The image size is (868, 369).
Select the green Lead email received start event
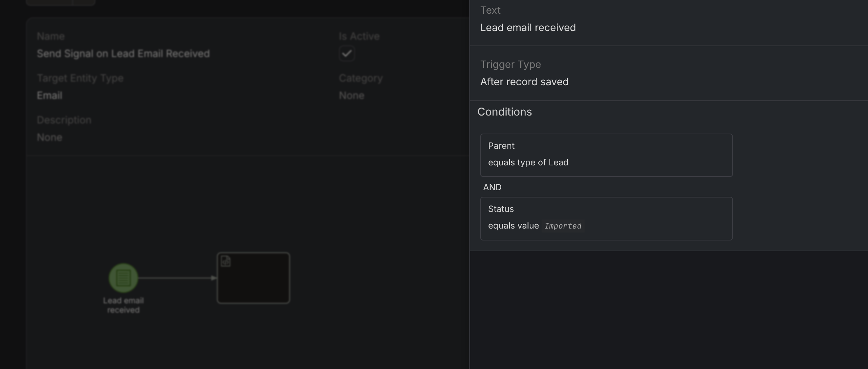coord(123,278)
